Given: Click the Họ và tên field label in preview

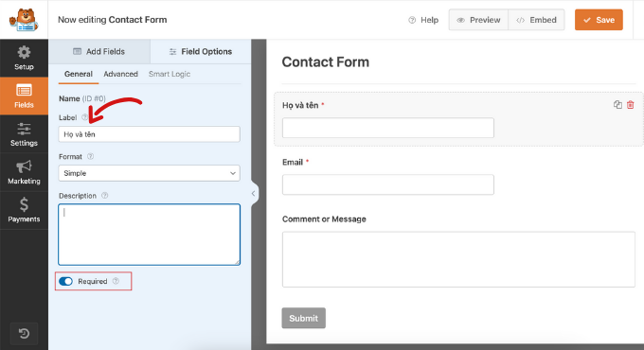Looking at the screenshot, I should pyautogui.click(x=300, y=105).
